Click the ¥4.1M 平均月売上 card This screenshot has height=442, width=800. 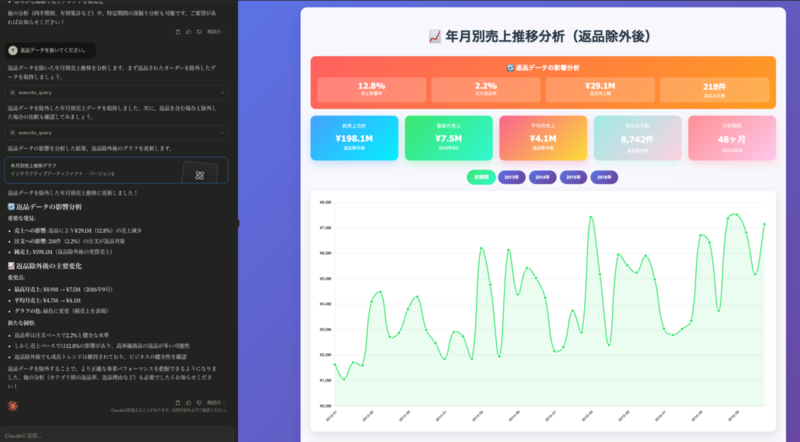point(543,138)
